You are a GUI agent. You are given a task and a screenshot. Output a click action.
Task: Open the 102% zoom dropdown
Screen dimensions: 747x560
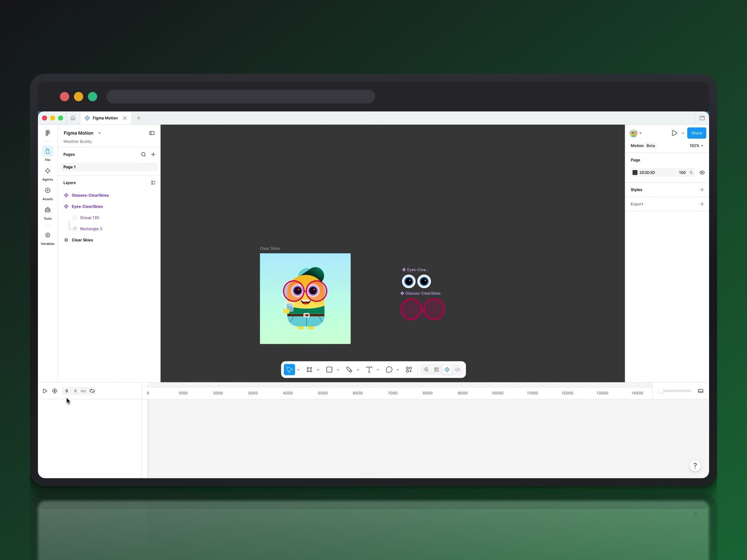tap(696, 146)
